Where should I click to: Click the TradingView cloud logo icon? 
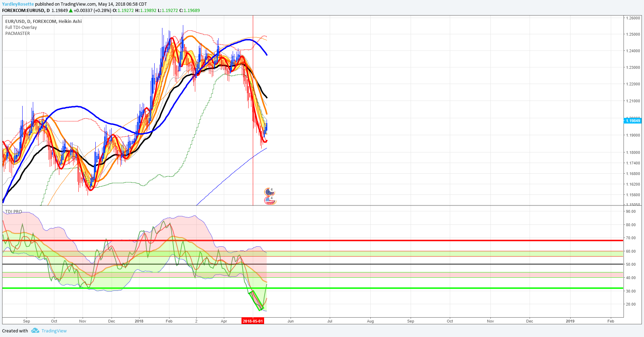coord(35,331)
